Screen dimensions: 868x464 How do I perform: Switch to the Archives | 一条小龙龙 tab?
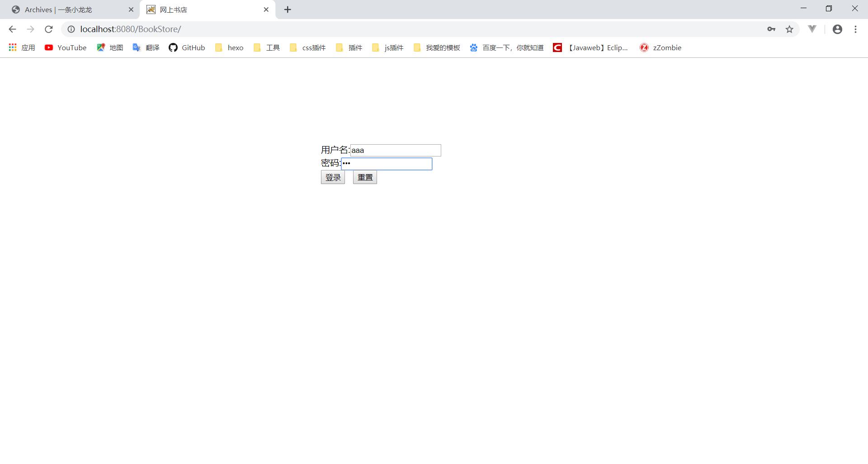pyautogui.click(x=72, y=9)
